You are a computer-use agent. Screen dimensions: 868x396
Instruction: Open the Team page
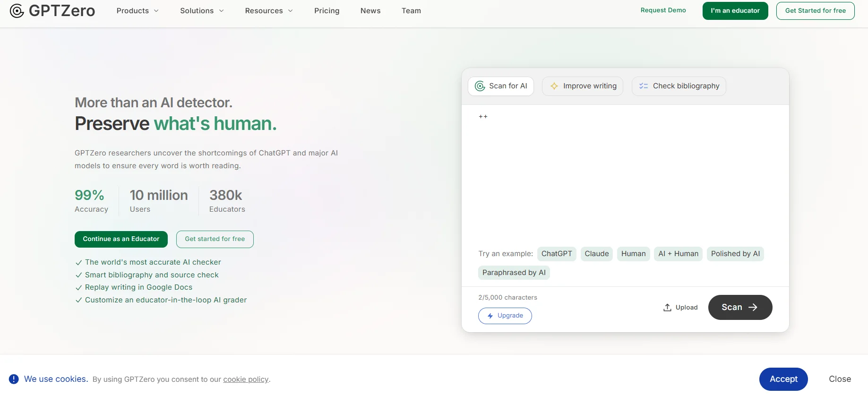tap(411, 11)
